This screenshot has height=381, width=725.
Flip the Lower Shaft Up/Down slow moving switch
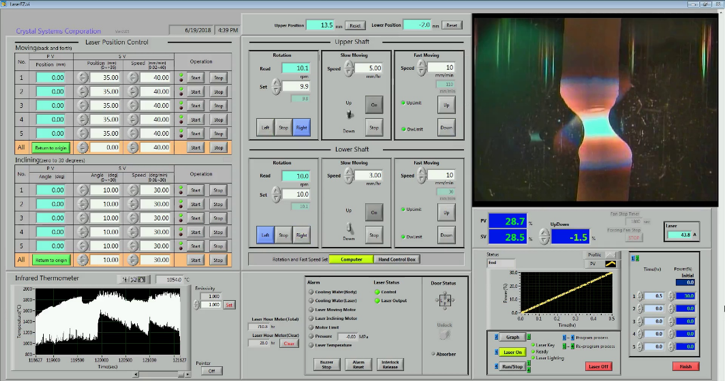coord(350,228)
